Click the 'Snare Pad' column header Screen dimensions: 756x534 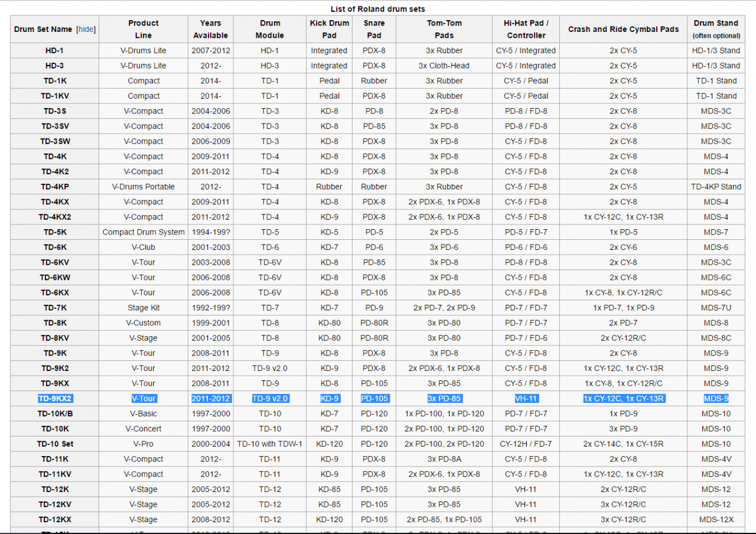click(374, 29)
